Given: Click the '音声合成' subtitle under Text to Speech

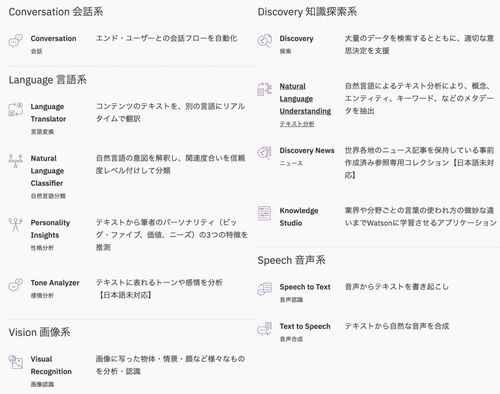Looking at the screenshot, I should coord(291,339).
